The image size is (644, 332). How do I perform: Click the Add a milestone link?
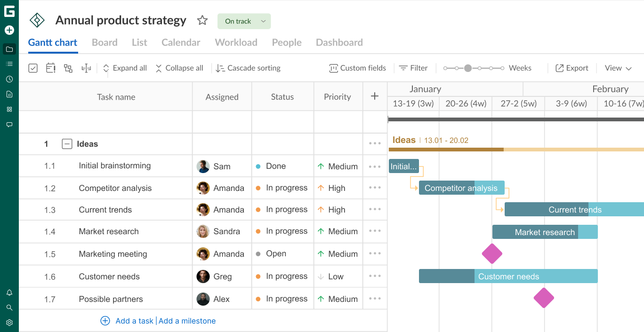tap(187, 320)
